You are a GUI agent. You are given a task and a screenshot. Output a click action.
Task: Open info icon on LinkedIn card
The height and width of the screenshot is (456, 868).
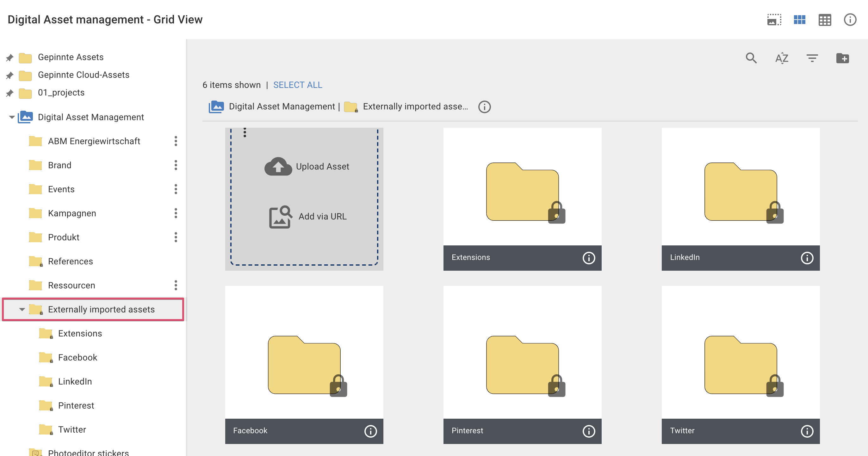807,258
